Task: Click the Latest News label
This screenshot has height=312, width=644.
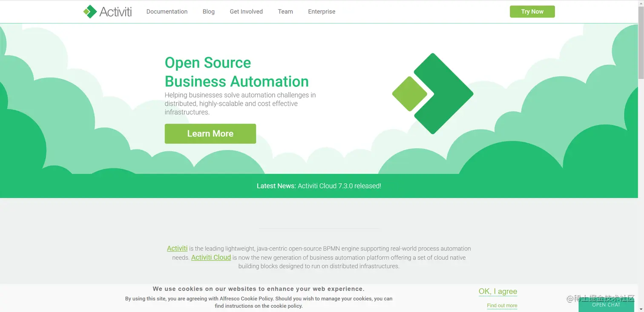Action: coord(276,186)
